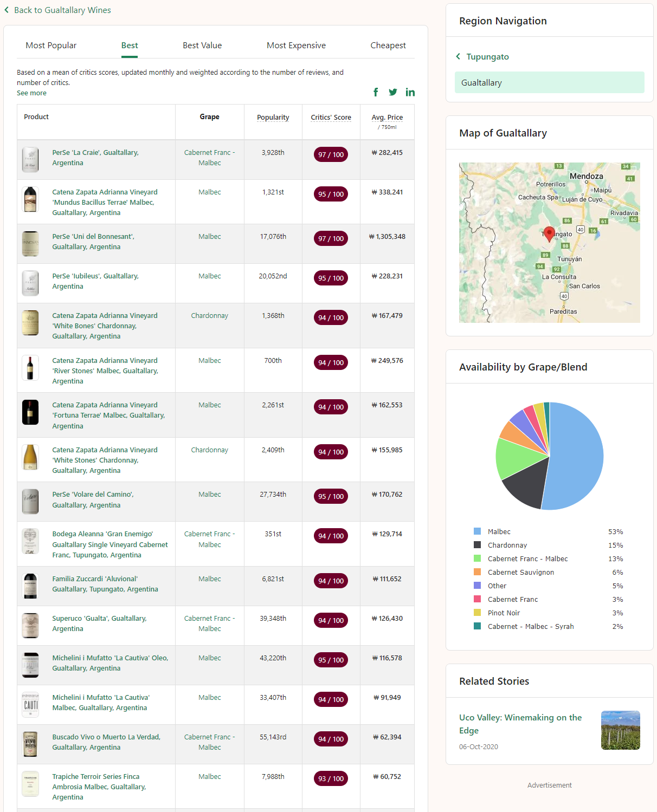This screenshot has width=657, height=812.
Task: Open Bodega Aleanna 'Gran Enemigo' link
Action: tap(110, 544)
